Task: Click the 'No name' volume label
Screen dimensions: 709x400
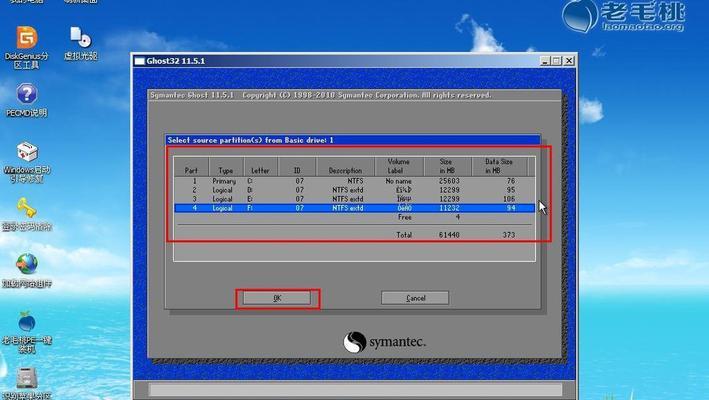Action: [x=398, y=181]
